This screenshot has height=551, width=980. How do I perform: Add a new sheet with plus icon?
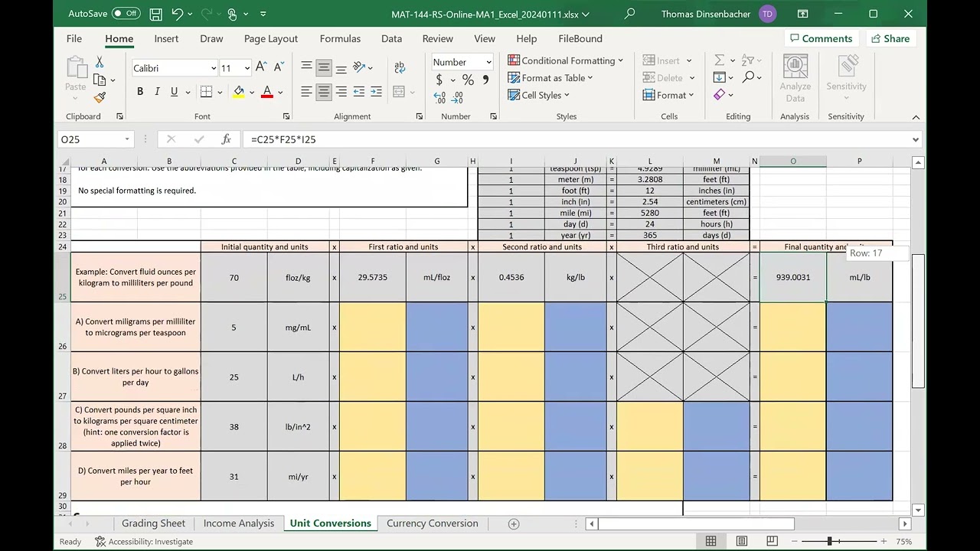514,523
